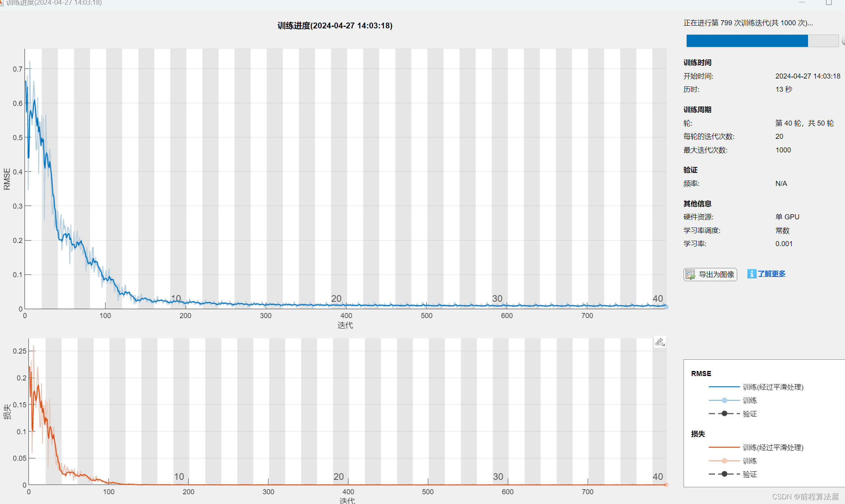Click the 导出为图像 export button
Viewport: 845px width, 504px height.
coord(710,274)
